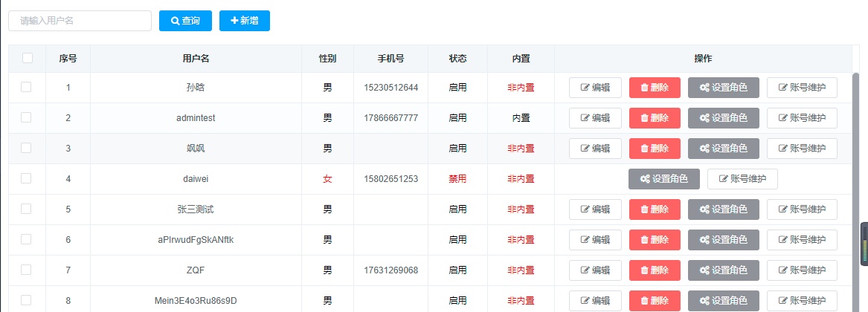Image resolution: width=868 pixels, height=312 pixels.
Task: Click the 状态 column header
Action: [x=458, y=59]
